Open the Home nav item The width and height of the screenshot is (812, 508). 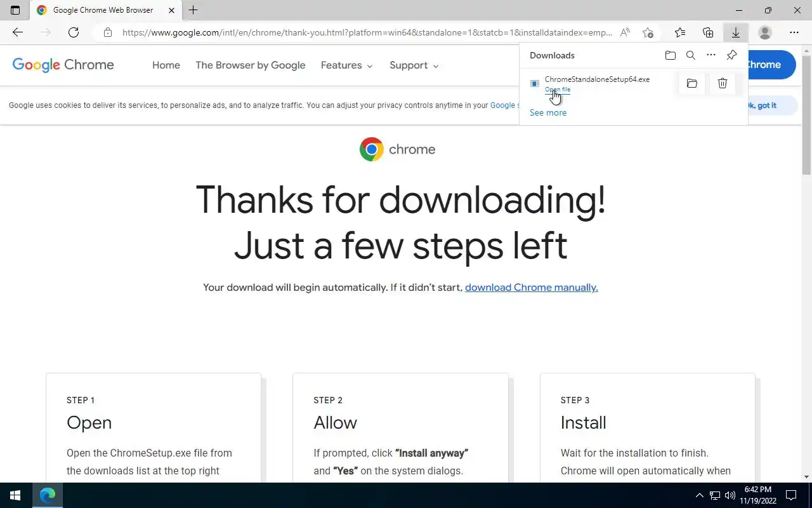pos(166,65)
